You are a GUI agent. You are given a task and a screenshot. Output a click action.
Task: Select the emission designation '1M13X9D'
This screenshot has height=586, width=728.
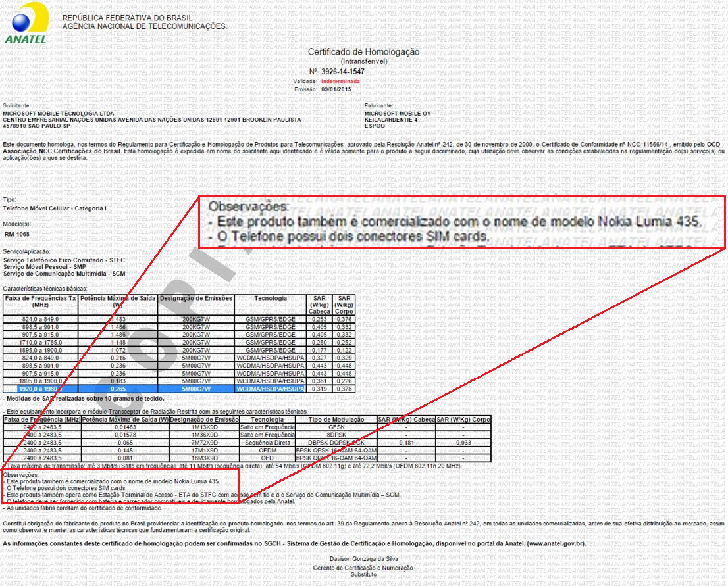204,427
